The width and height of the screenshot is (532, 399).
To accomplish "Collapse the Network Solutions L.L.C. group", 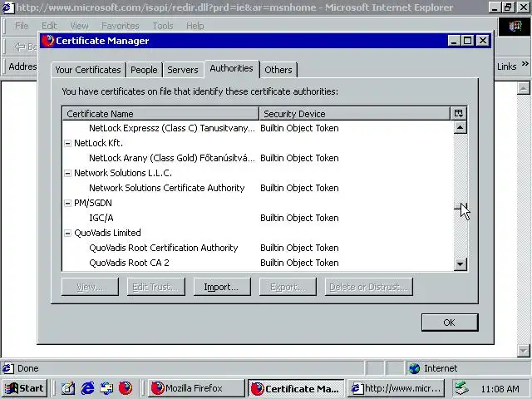I will pyautogui.click(x=67, y=174).
